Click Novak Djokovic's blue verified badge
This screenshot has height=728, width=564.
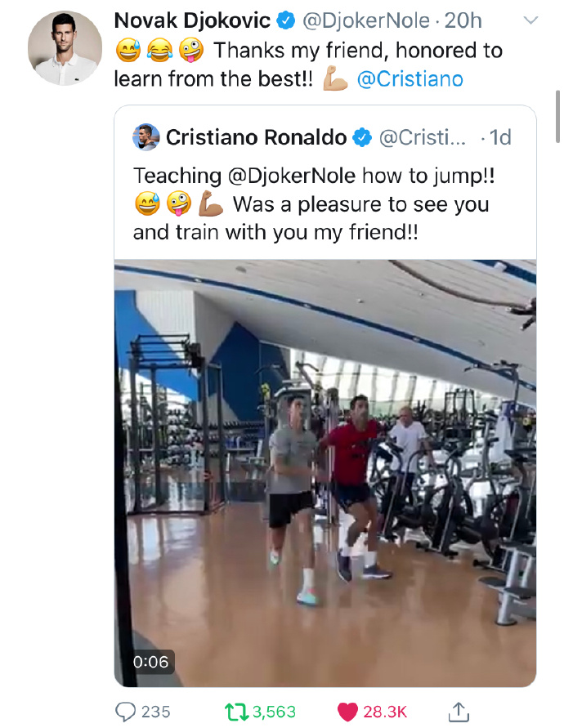pos(286,20)
